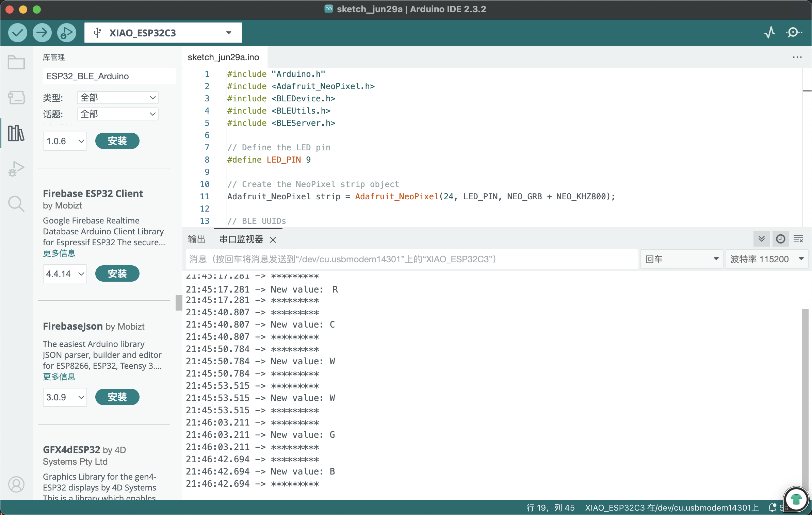Click the Verify sketch checkmark button
The width and height of the screenshot is (812, 515).
(x=17, y=33)
